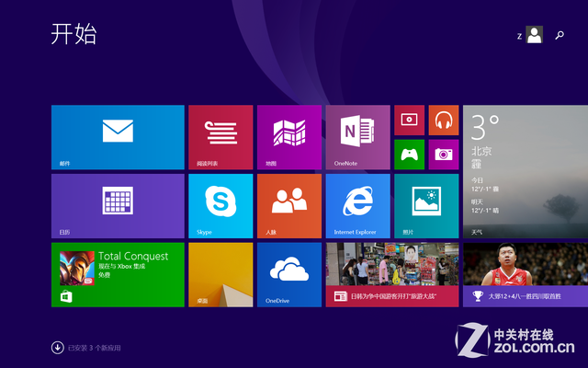Image resolution: width=588 pixels, height=368 pixels.
Task: Open the Desktop tile
Action: coord(220,274)
